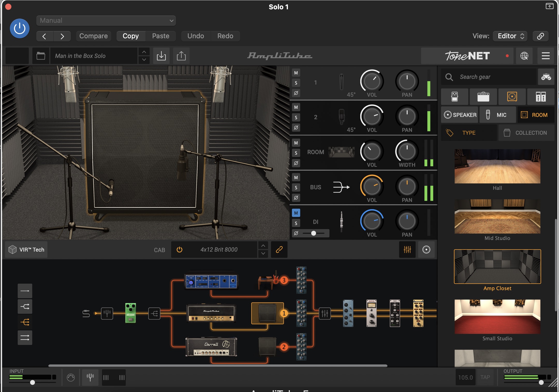The width and height of the screenshot is (559, 392).
Task: Select the single series signal routing icon
Action: (25, 291)
